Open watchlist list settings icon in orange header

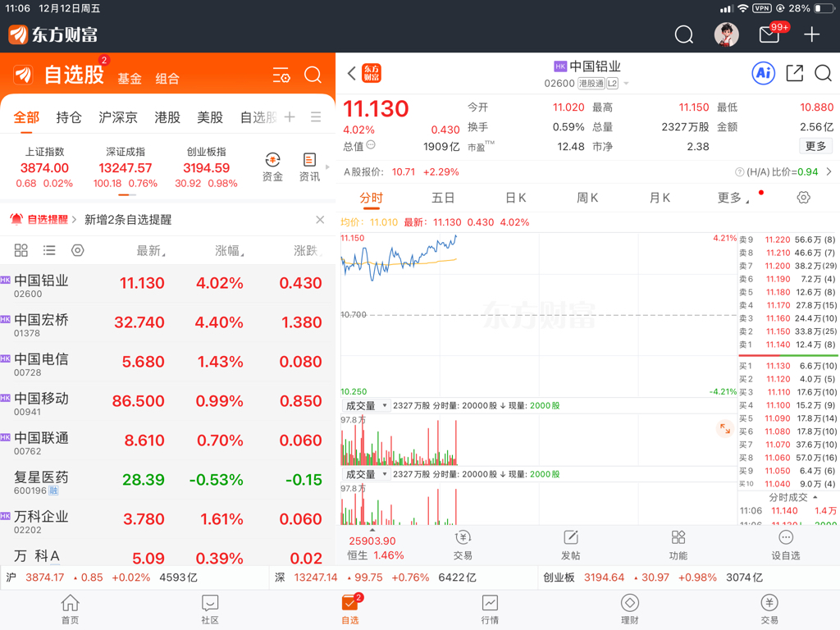click(x=281, y=75)
